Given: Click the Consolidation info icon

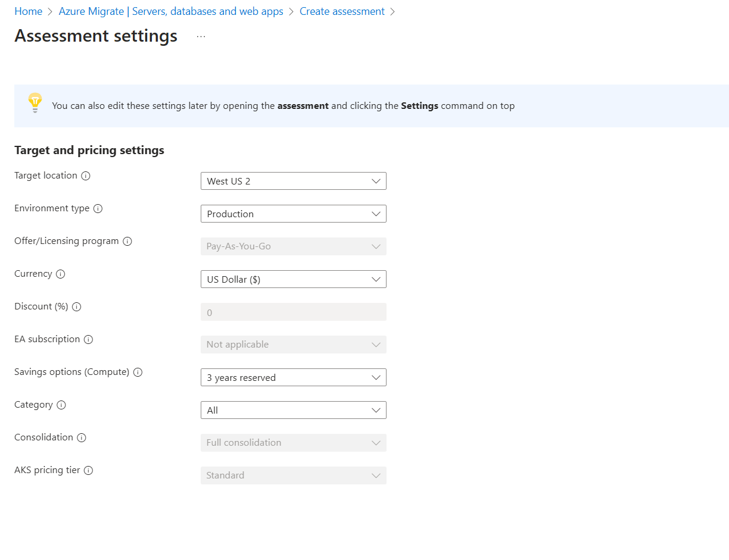Looking at the screenshot, I should click(x=82, y=437).
